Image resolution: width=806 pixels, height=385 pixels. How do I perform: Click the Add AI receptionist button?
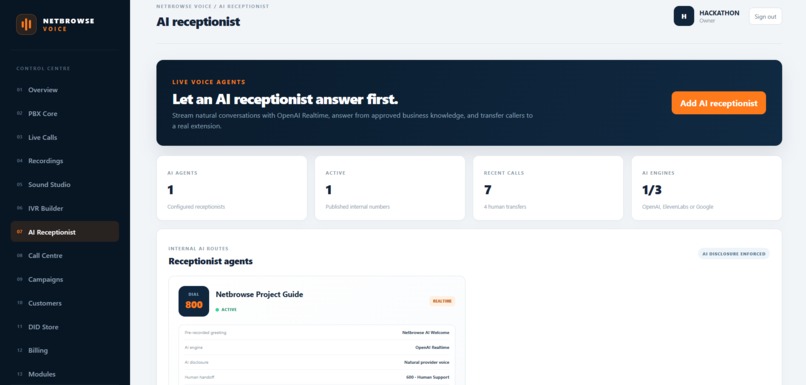(718, 103)
